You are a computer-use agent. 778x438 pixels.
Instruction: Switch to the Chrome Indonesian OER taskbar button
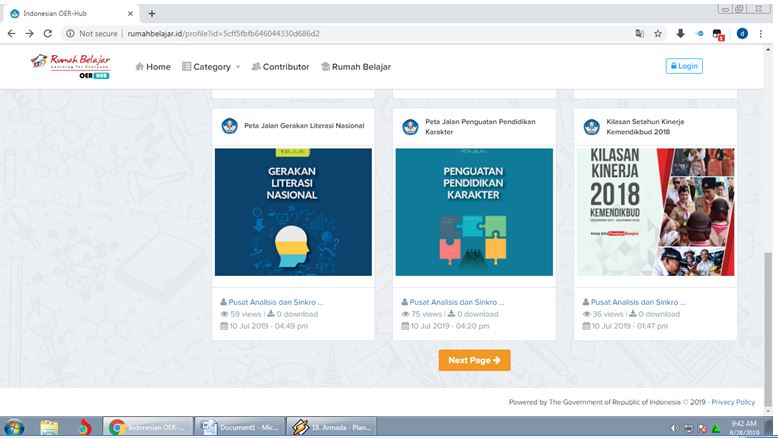click(148, 427)
